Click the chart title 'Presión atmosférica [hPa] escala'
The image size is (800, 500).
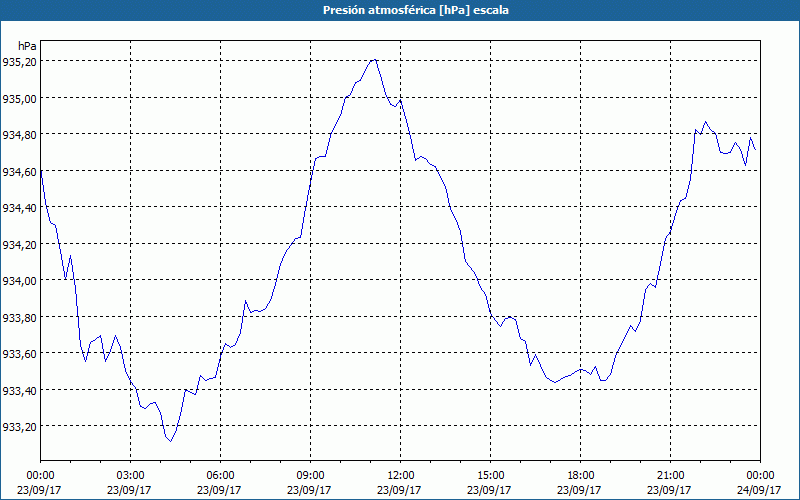416,10
